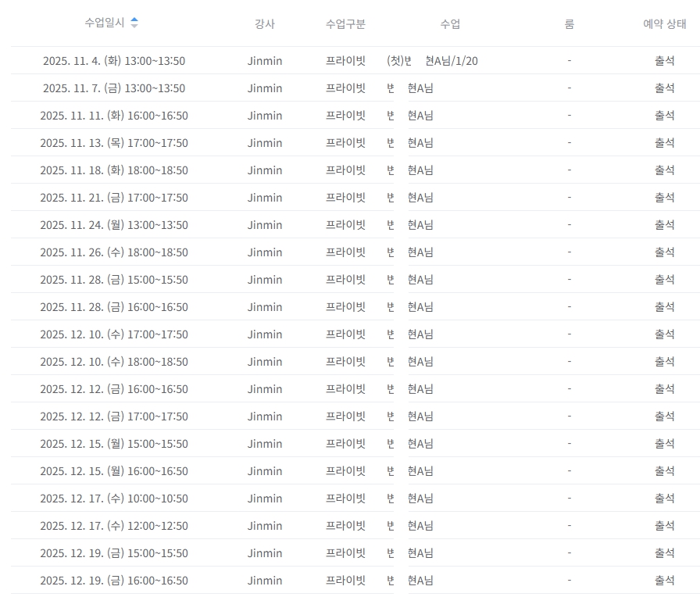Click Jinmin in the 11. 4. row
700x597 pixels.
click(265, 61)
